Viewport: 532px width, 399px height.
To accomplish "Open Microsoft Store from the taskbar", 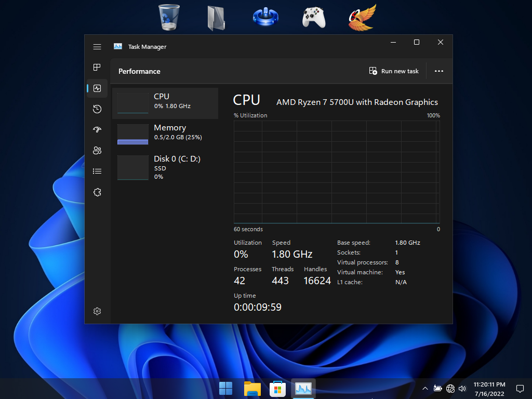I will (277, 389).
